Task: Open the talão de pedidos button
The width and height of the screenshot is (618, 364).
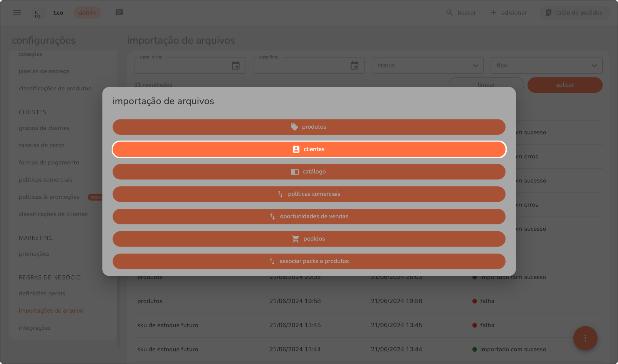Action: [x=575, y=13]
